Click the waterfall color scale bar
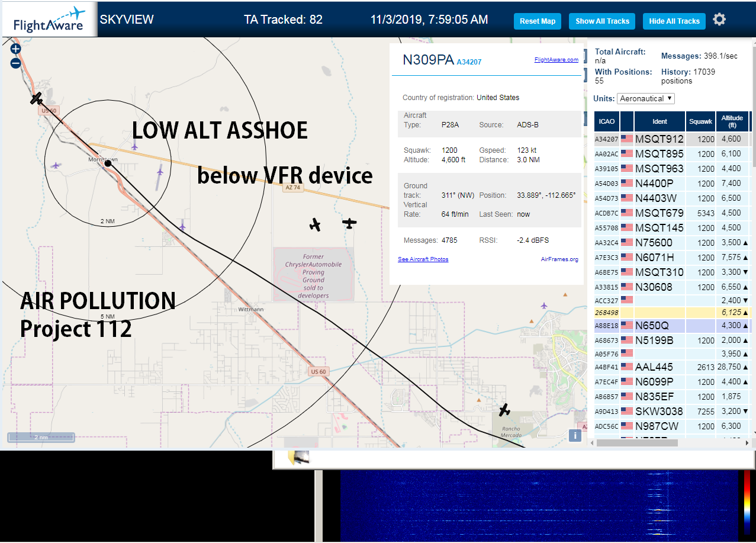Image resolution: width=756 pixels, height=543 pixels. coord(747,503)
